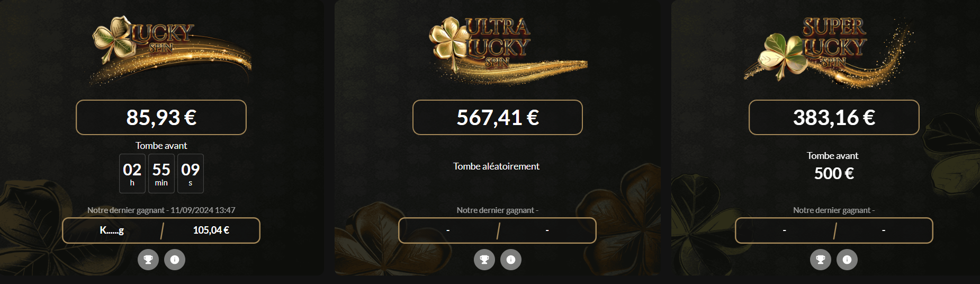This screenshot has height=284, width=980.
Task: Click the last winner amount 105,04 €
Action: point(211,230)
